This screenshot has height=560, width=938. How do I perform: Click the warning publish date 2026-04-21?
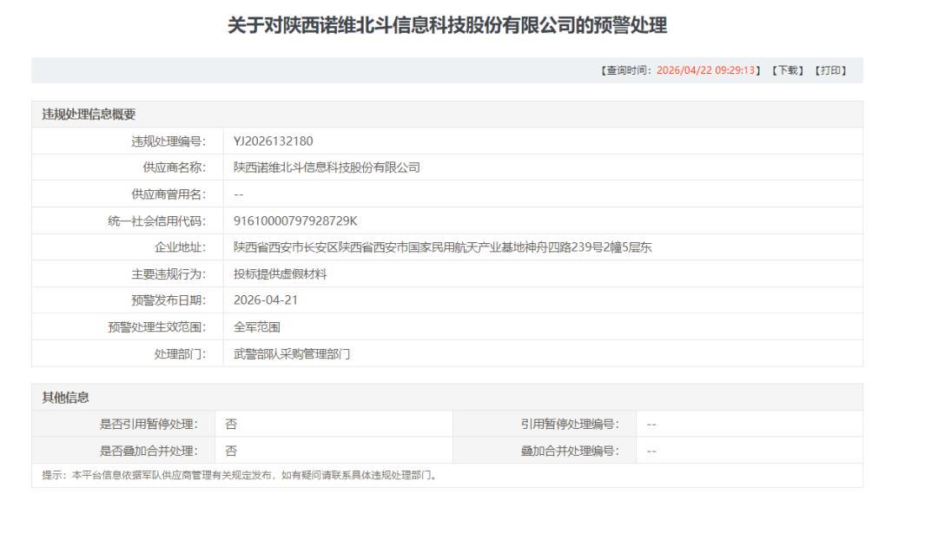(267, 300)
